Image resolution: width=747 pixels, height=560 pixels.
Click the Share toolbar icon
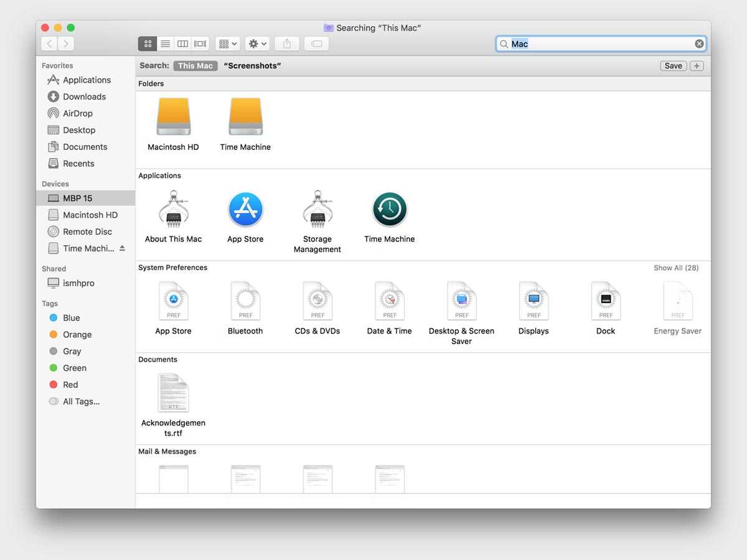pos(287,44)
